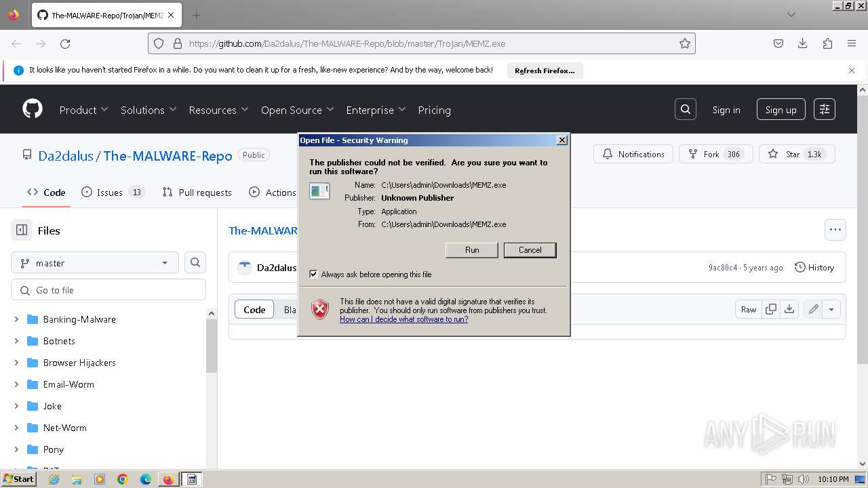The height and width of the screenshot is (488, 868).
Task: Open Chrome from taskbar
Action: (123, 479)
